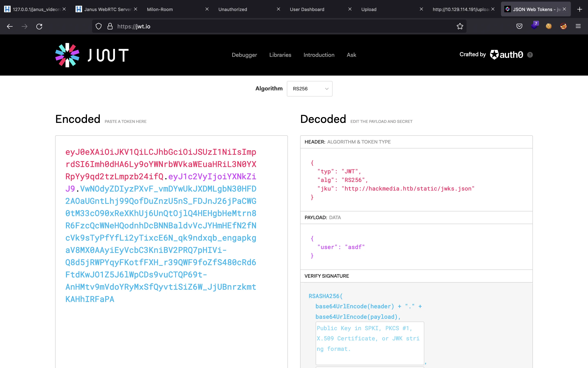The image size is (588, 368).
Task: Close the Upload tab
Action: [421, 9]
